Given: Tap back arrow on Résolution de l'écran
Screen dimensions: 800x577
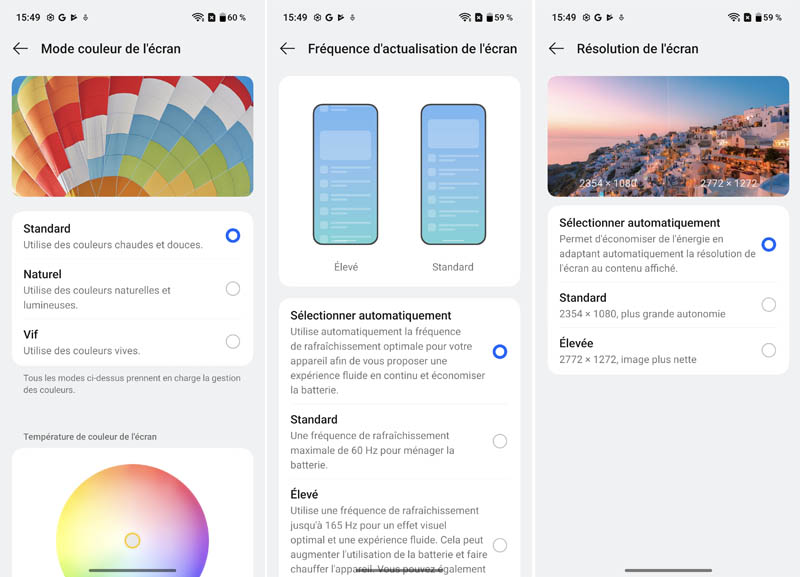Looking at the screenshot, I should pos(557,49).
